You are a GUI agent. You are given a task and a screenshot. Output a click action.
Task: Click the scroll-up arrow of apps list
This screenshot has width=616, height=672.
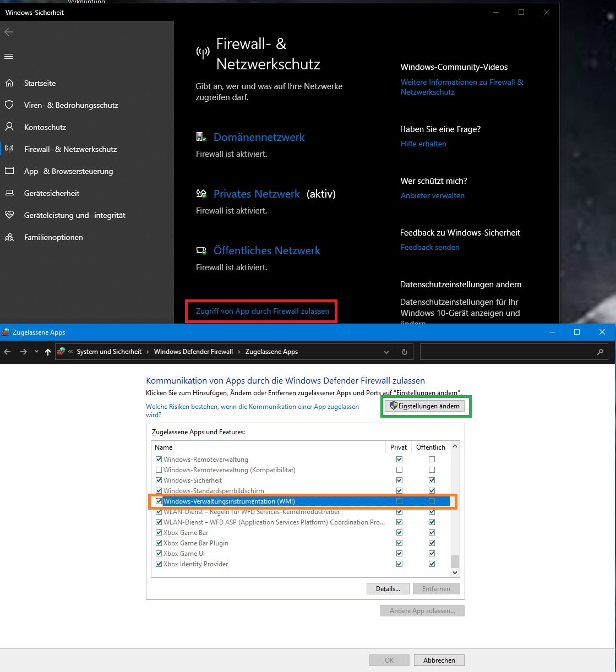pyautogui.click(x=455, y=447)
